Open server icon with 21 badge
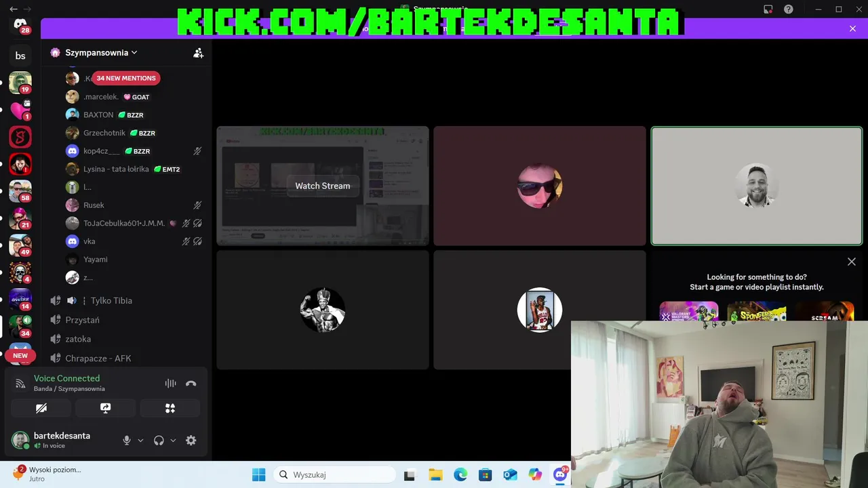Viewport: 868px width, 488px height. pos(20,218)
